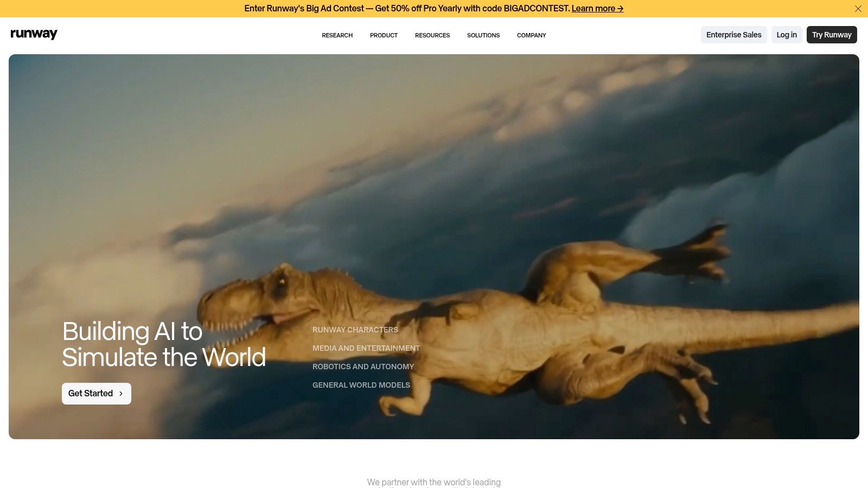Click the BIGADCONTEST promo code text
The image size is (868, 488).
[x=536, y=9]
